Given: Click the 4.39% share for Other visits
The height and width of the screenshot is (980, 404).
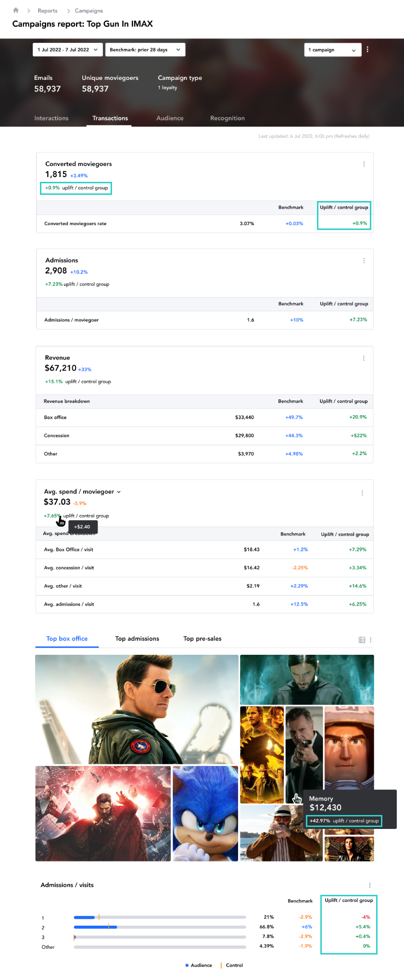Looking at the screenshot, I should (266, 946).
